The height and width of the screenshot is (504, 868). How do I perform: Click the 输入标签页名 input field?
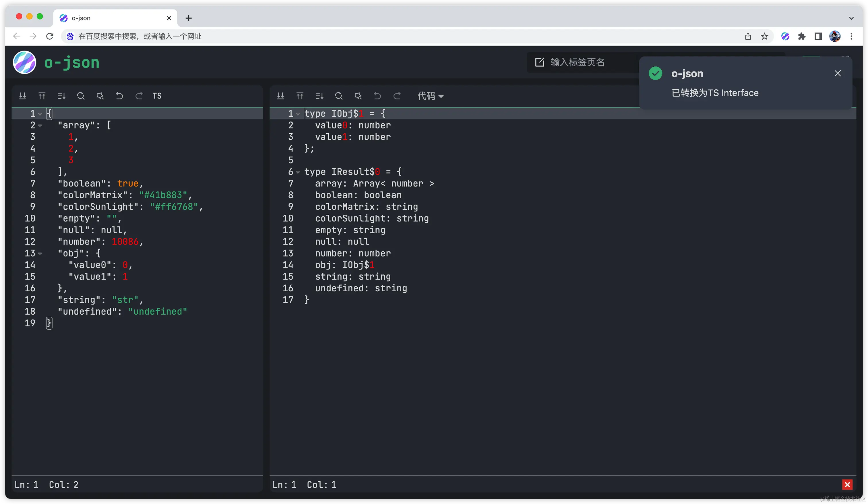coord(586,62)
